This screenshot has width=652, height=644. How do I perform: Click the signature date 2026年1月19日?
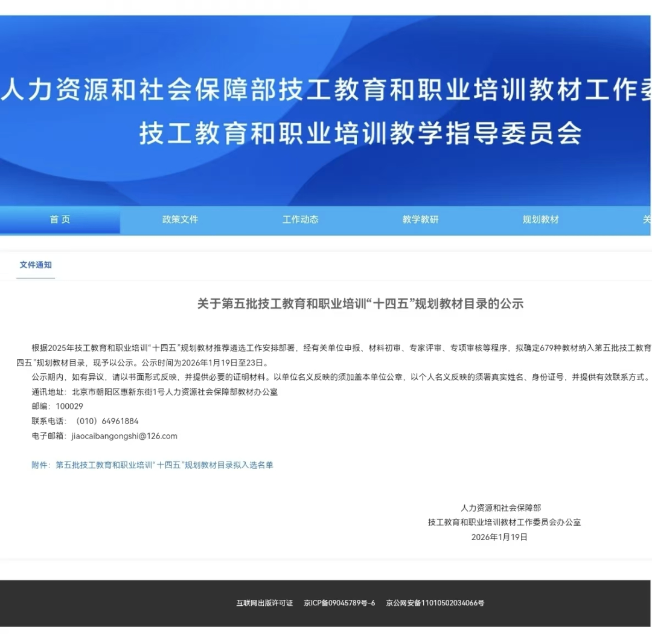coord(499,537)
